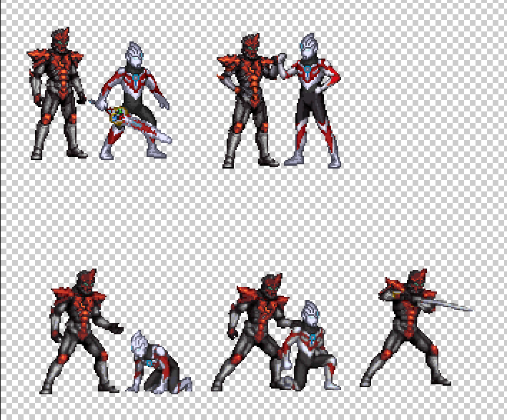Image resolution: width=507 pixels, height=420 pixels.
Task: Select the red monster with hand on kneeling Ultraman's shoulder
Action: (x=252, y=332)
